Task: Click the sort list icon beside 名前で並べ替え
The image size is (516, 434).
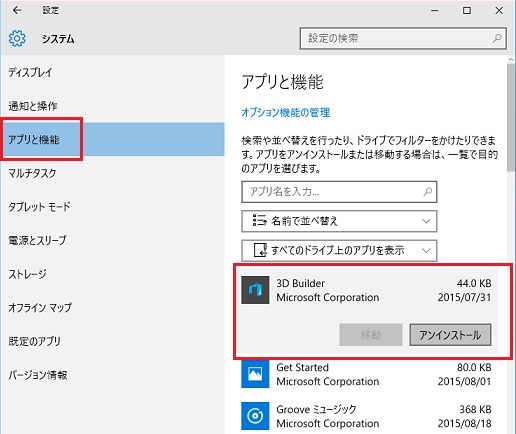Action: click(259, 221)
